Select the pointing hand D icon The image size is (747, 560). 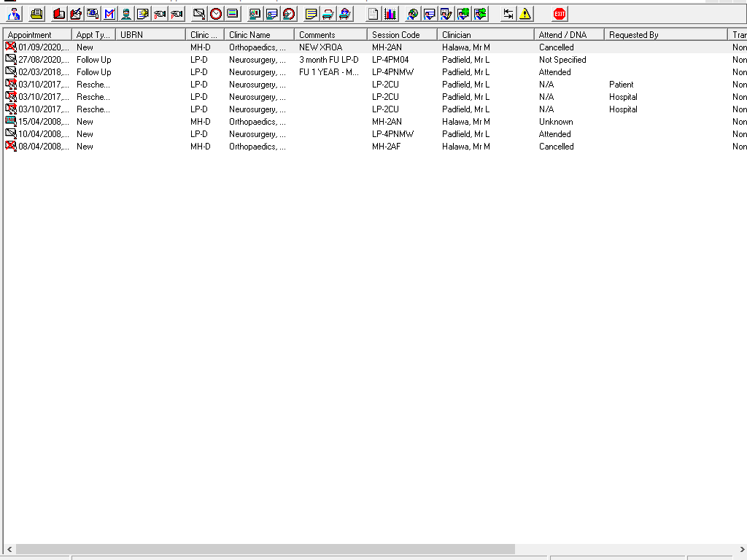click(x=160, y=14)
